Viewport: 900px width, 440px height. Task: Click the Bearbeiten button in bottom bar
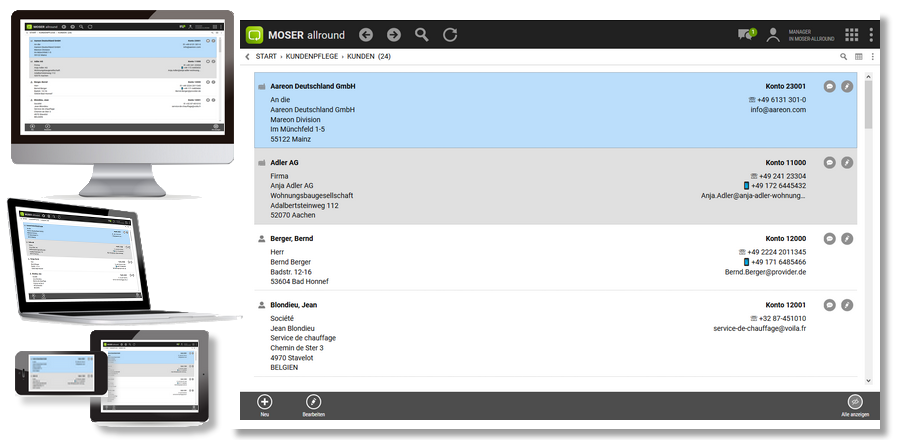[x=313, y=402]
